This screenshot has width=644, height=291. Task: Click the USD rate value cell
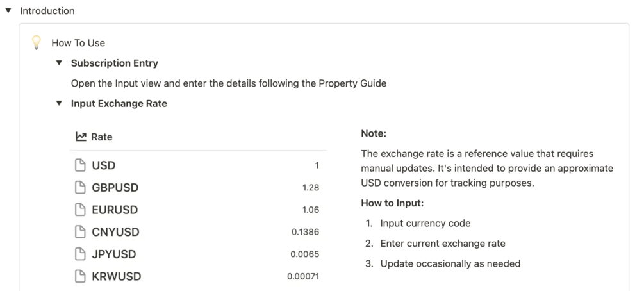[316, 165]
